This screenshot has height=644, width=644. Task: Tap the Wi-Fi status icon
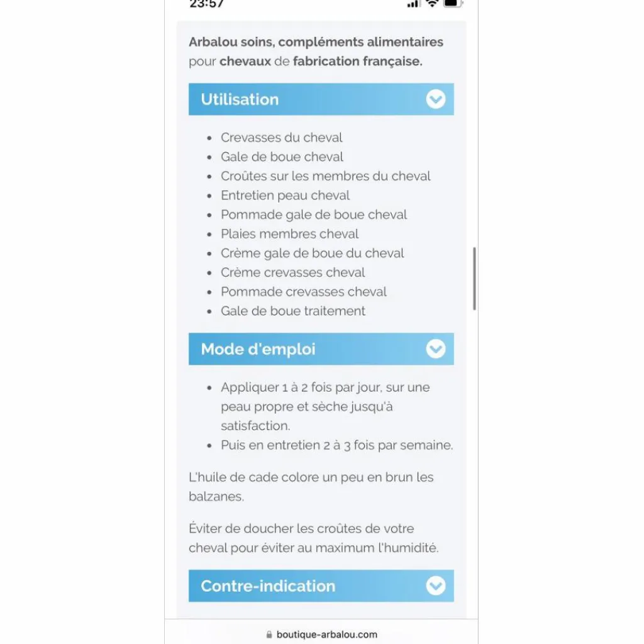(432, 3)
